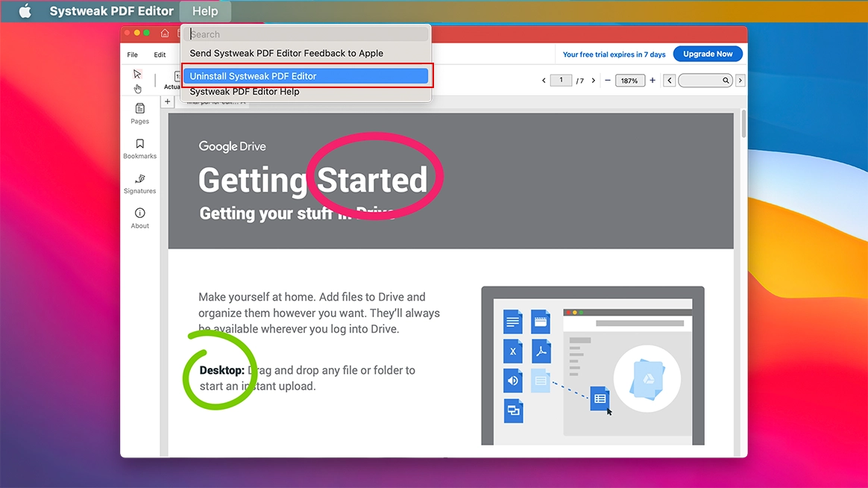The image size is (868, 488).
Task: Go to the next page
Action: point(594,81)
